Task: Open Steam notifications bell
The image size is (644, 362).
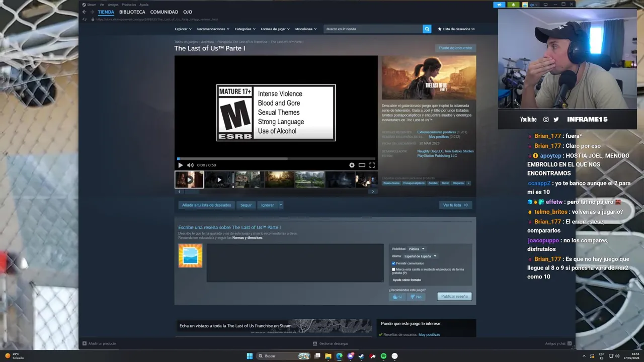Action: [x=513, y=5]
